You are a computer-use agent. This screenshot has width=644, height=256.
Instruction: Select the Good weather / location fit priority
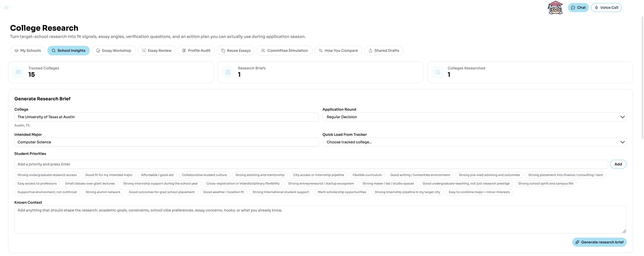coord(223,192)
